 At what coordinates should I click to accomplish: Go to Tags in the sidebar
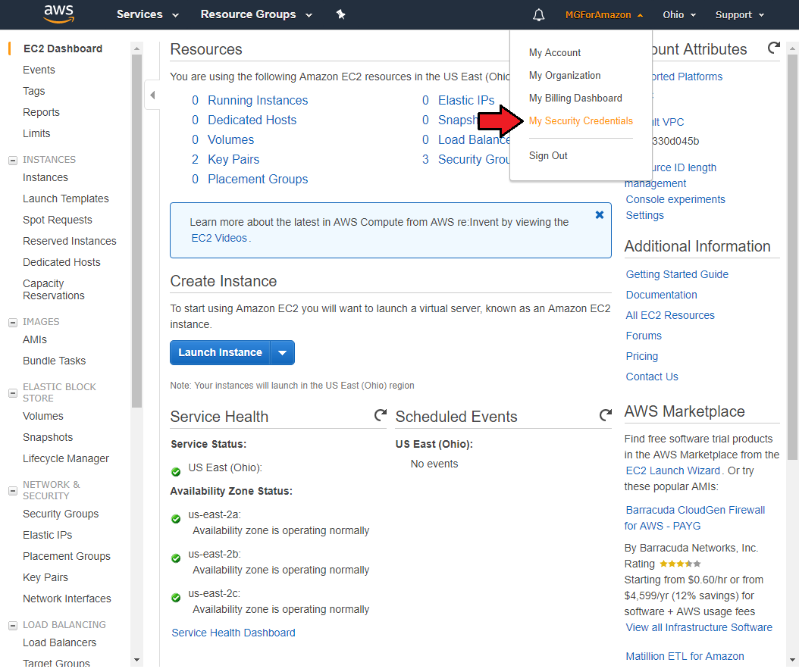(33, 91)
